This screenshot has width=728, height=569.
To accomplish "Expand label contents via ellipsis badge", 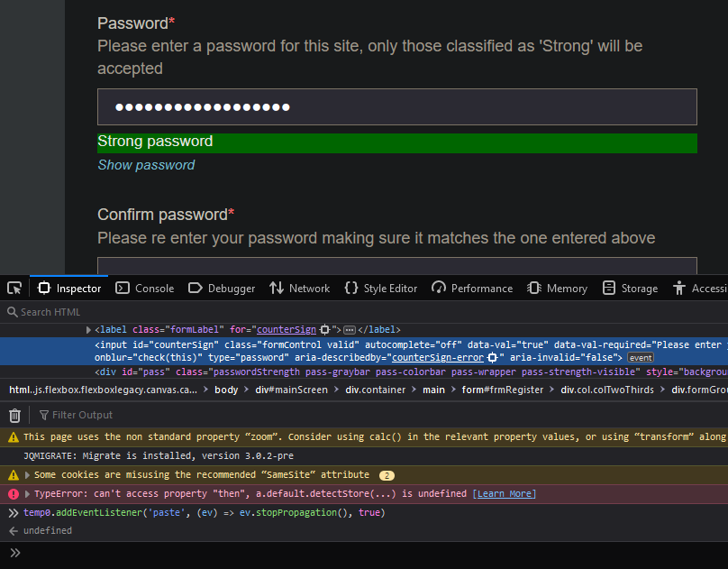I will [x=350, y=330].
